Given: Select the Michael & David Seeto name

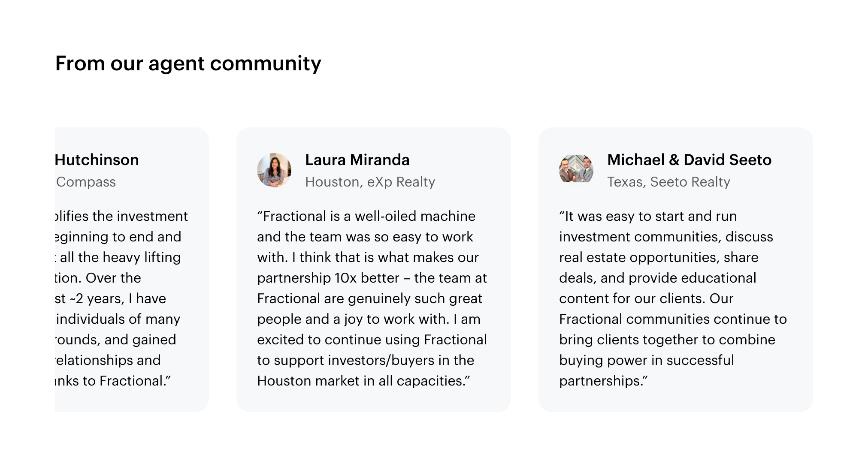Looking at the screenshot, I should click(x=689, y=160).
